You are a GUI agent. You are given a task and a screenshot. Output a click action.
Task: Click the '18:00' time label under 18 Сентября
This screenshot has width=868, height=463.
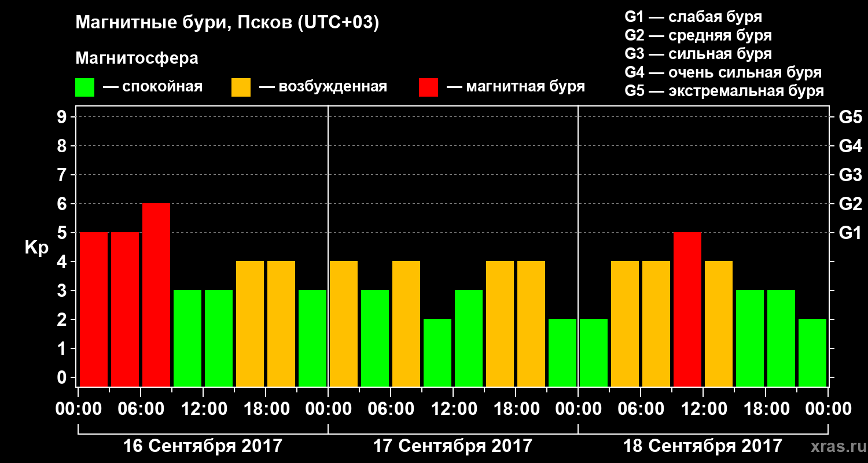[x=766, y=409]
